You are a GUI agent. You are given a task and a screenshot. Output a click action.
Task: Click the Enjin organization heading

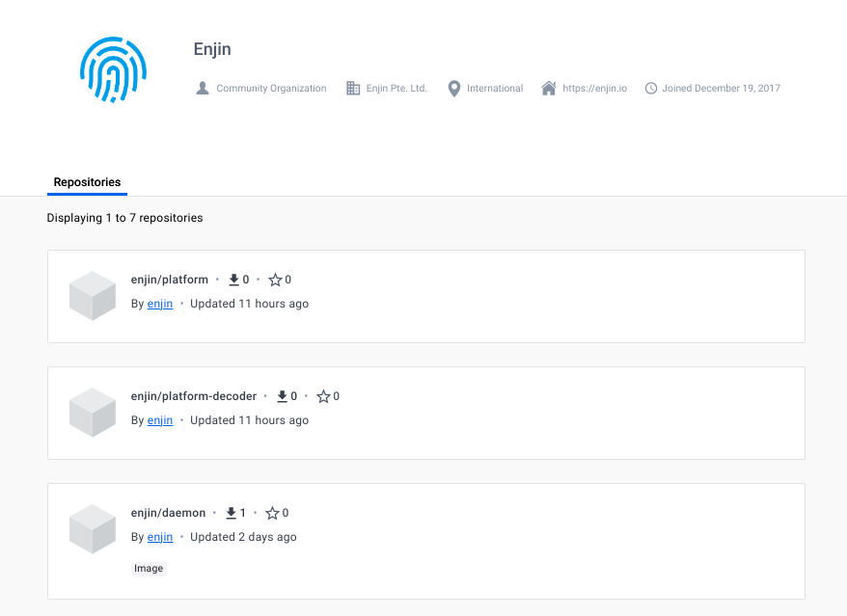(x=212, y=49)
